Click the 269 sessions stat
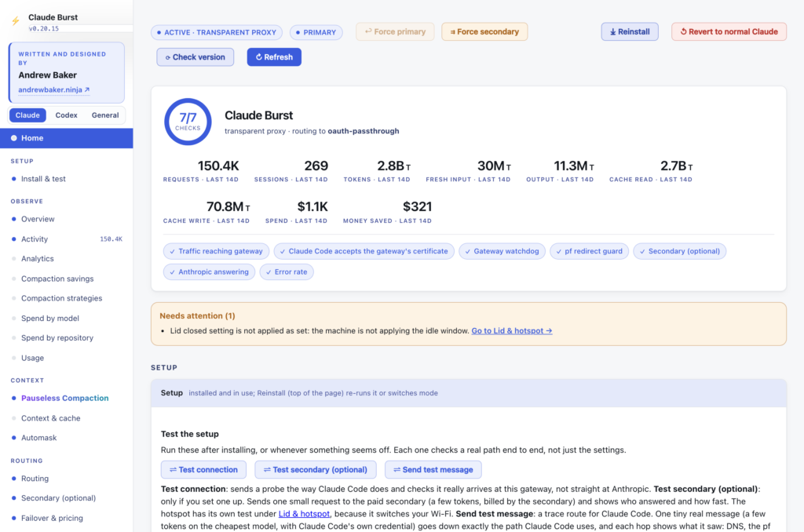The width and height of the screenshot is (804, 532). (x=291, y=171)
